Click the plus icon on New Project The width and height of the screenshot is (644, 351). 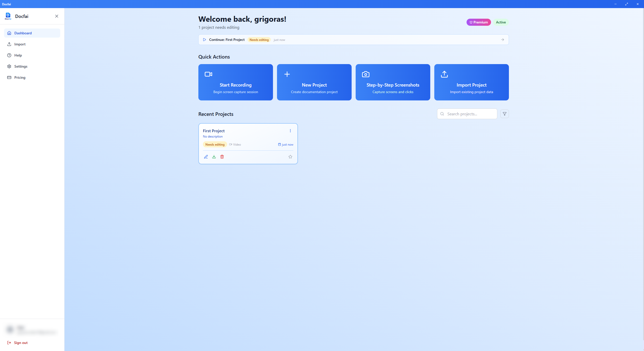287,74
